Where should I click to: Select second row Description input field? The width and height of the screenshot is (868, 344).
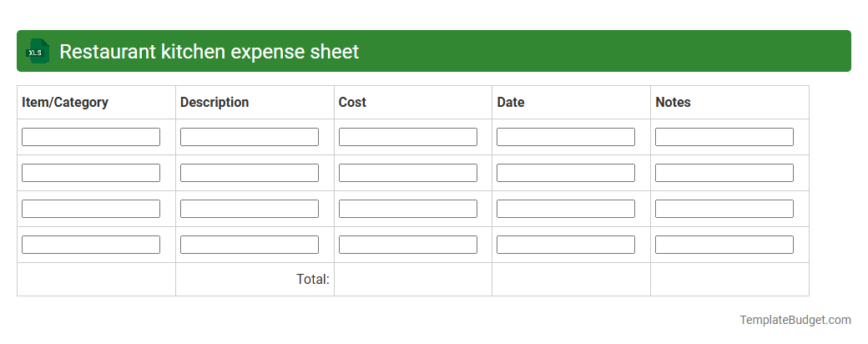coord(249,173)
